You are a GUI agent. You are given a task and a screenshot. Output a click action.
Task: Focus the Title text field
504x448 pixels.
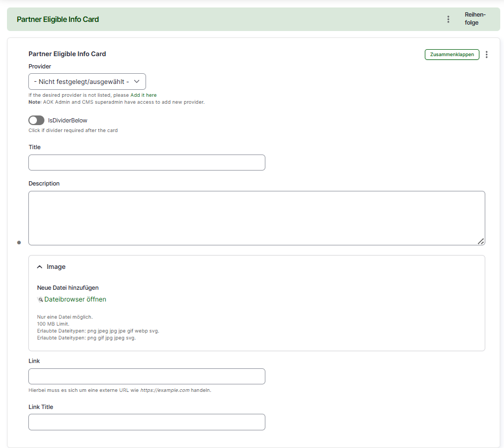click(147, 163)
